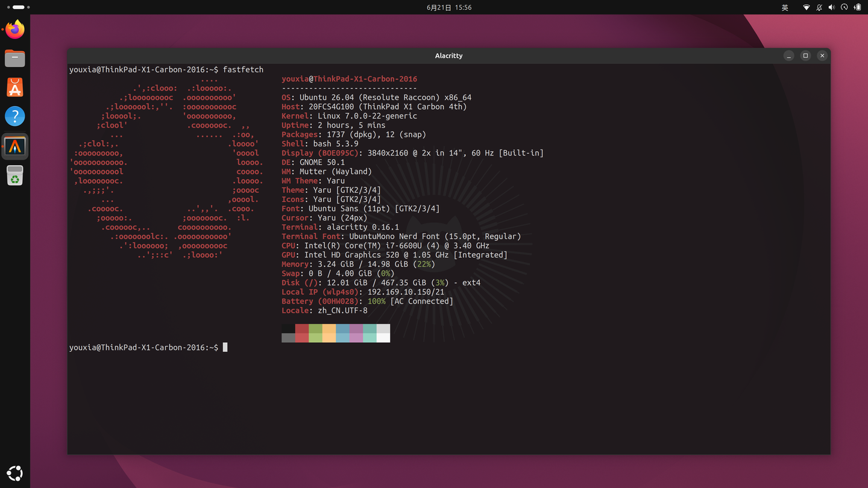Screen dimensions: 868x488
Task: Click the battery status "100% [AC Connected]"
Action: [410, 301]
